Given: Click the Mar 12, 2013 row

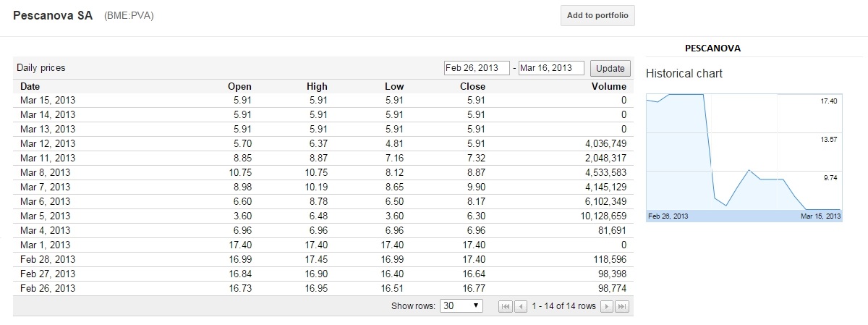Looking at the screenshot, I should point(323,143).
